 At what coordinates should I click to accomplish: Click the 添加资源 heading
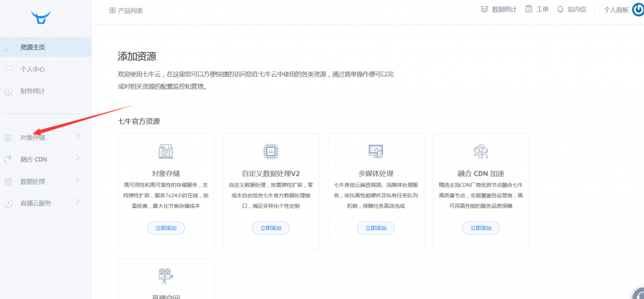pos(136,57)
